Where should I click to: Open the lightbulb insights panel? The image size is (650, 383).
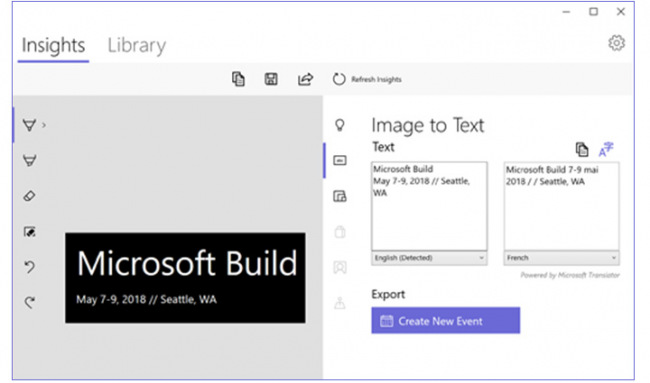tap(340, 125)
